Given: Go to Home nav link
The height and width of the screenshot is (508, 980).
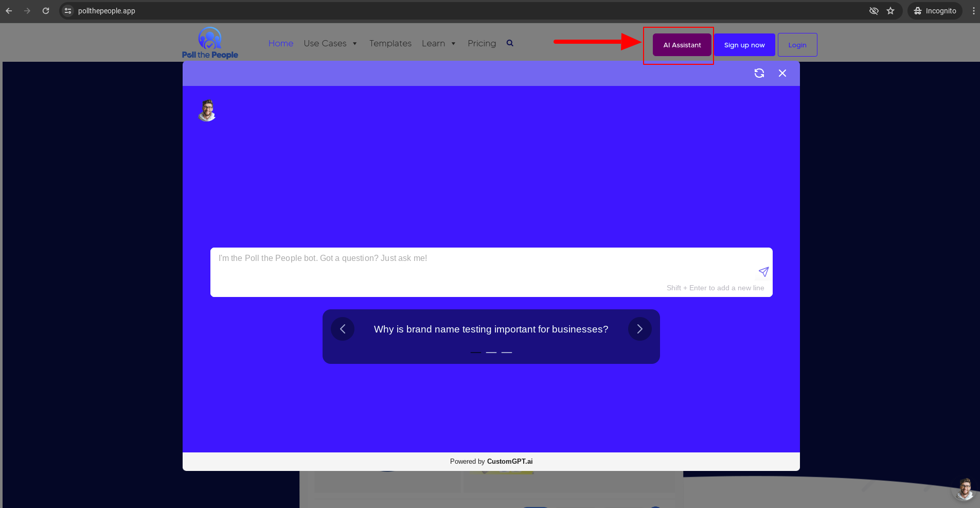Looking at the screenshot, I should click(281, 43).
